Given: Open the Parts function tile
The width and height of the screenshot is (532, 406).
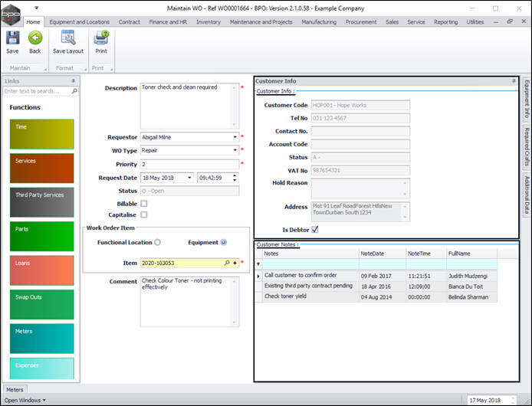Looking at the screenshot, I should coord(41,236).
